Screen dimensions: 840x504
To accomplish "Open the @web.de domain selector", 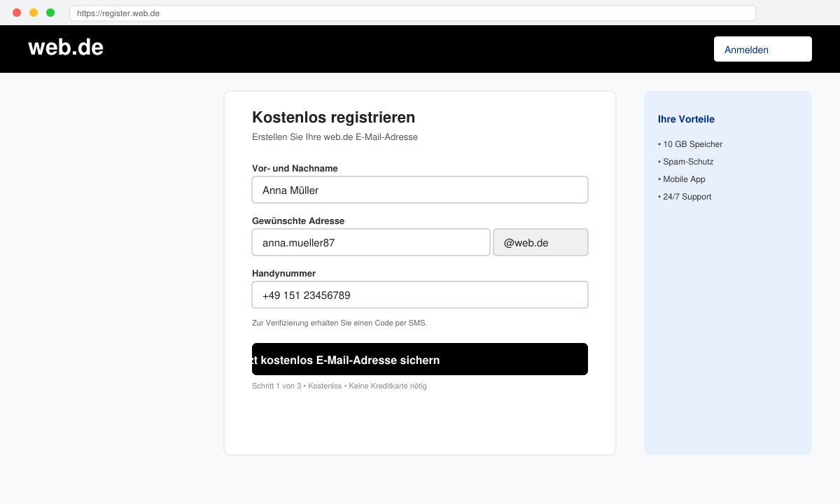I will pos(540,242).
